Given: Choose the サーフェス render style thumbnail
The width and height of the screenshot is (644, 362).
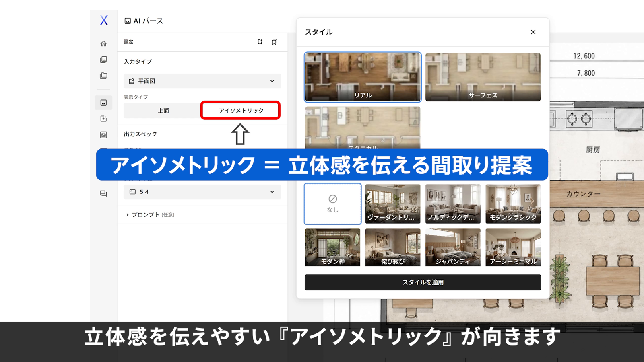Looking at the screenshot, I should click(483, 77).
